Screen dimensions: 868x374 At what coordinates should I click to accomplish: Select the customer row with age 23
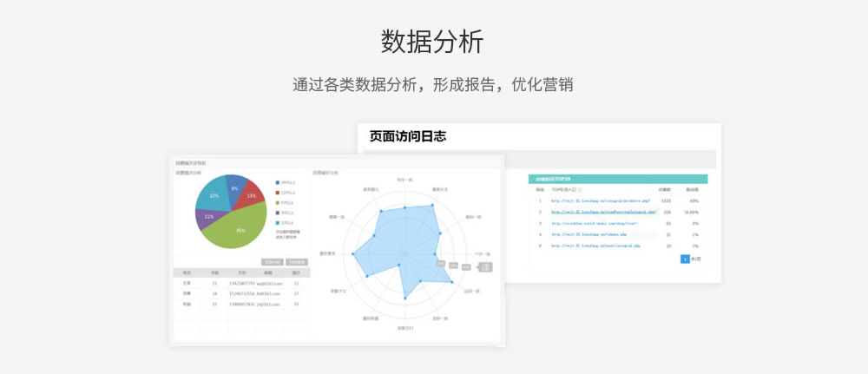242,283
